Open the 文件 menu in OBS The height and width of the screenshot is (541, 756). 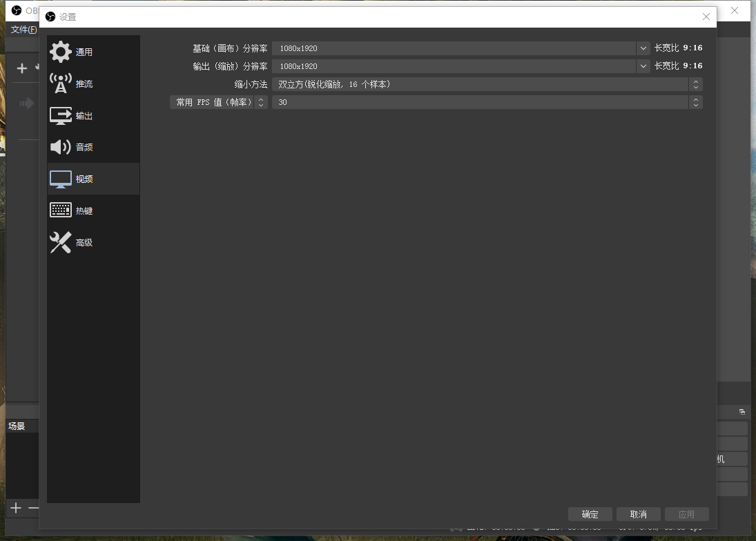[23, 30]
